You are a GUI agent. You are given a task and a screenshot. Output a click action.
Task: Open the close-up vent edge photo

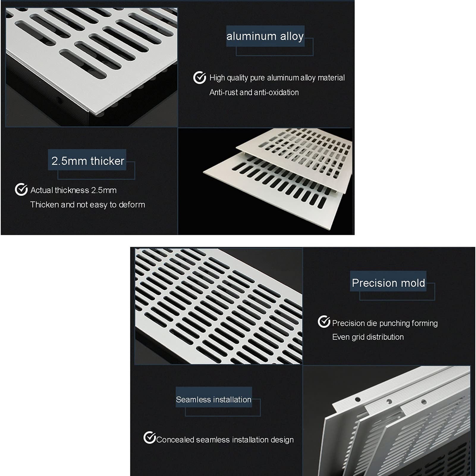click(x=92, y=67)
